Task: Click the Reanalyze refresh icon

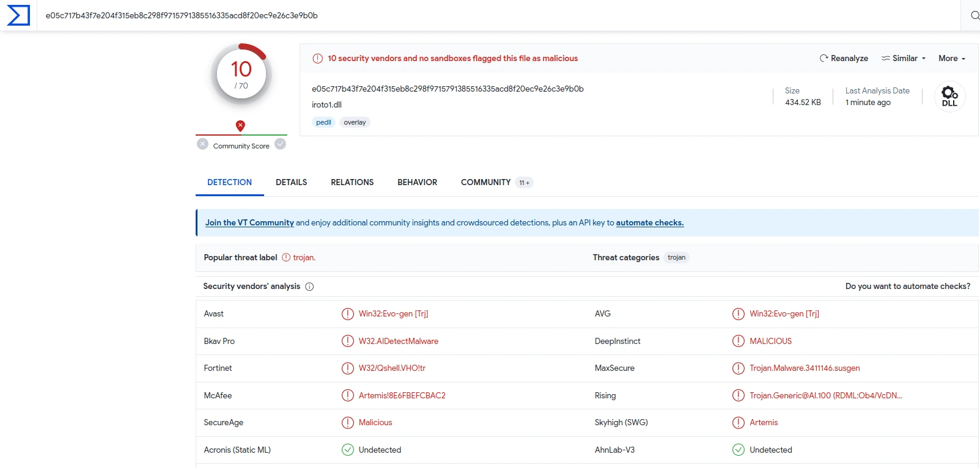Action: [x=823, y=59]
